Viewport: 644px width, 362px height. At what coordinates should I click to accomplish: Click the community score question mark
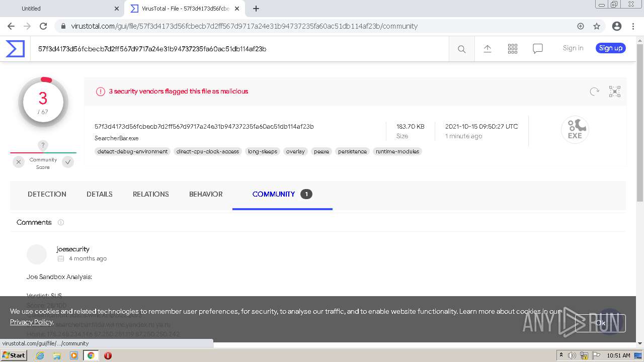click(43, 145)
